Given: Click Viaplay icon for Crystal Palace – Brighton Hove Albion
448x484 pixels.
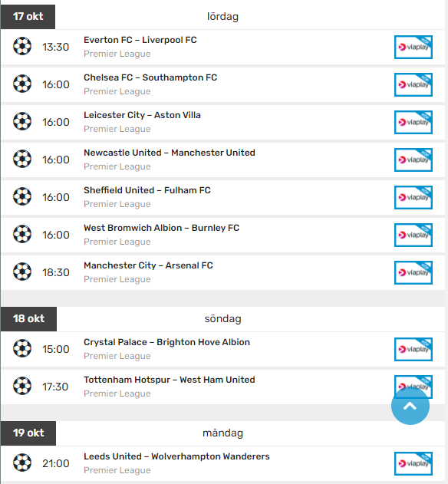Looking at the screenshot, I should 413,349.
